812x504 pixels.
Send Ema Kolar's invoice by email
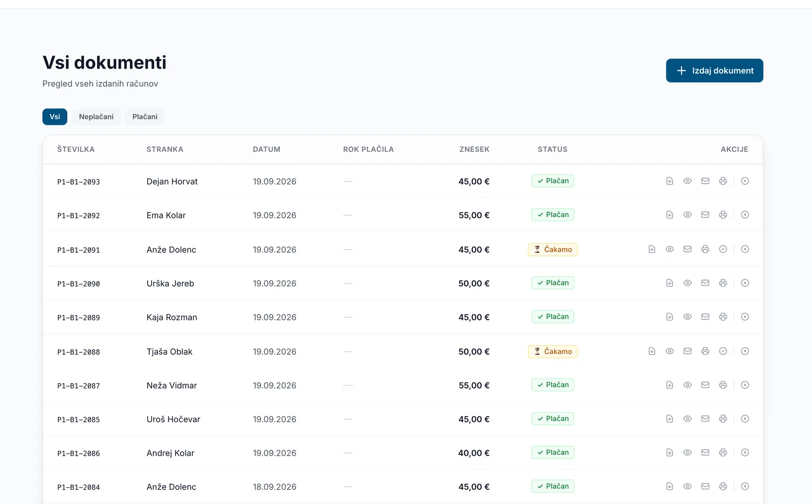point(705,215)
